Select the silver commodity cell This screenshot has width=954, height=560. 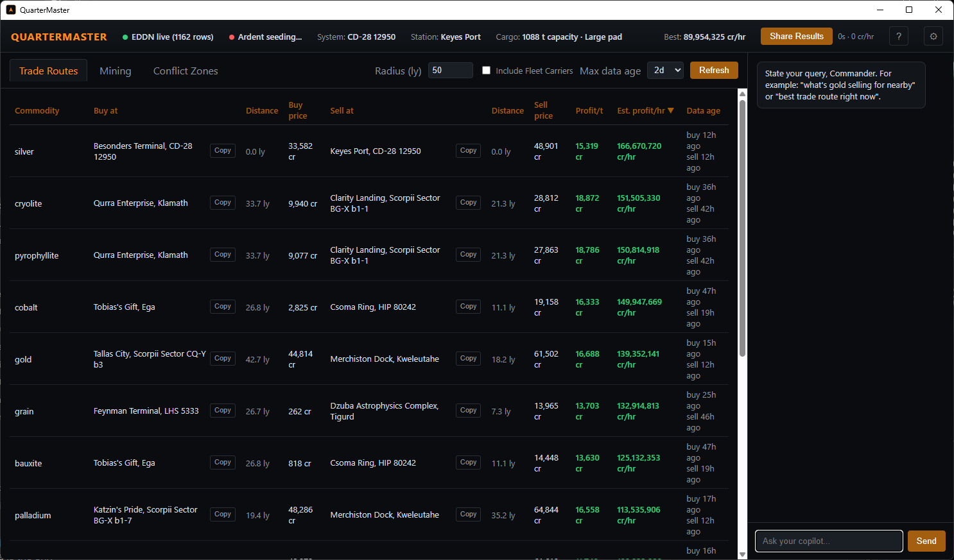(x=24, y=151)
